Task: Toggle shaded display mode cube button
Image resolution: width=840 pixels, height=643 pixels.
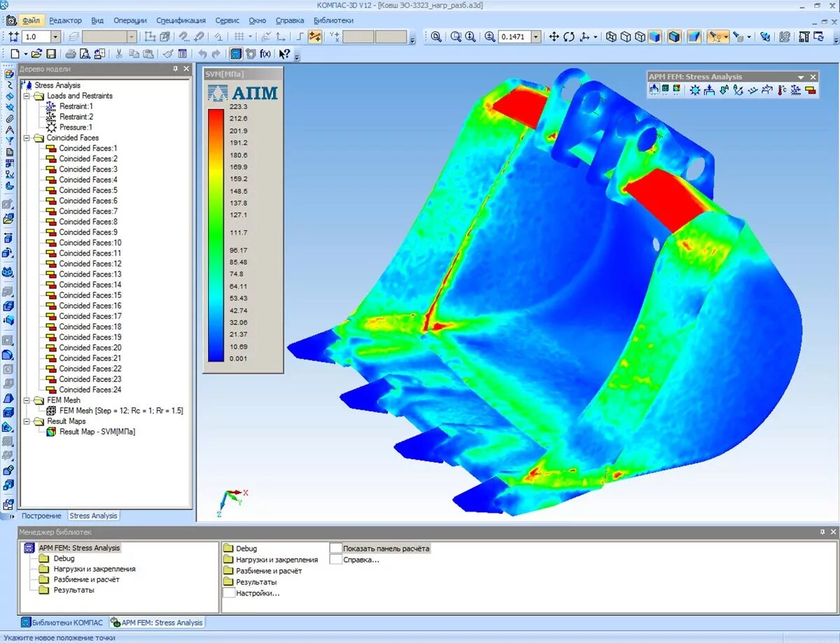Action: [654, 37]
